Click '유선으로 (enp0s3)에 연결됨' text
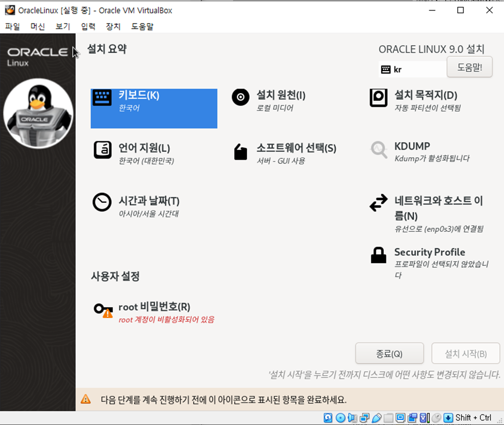The height and width of the screenshot is (425, 504). click(439, 229)
